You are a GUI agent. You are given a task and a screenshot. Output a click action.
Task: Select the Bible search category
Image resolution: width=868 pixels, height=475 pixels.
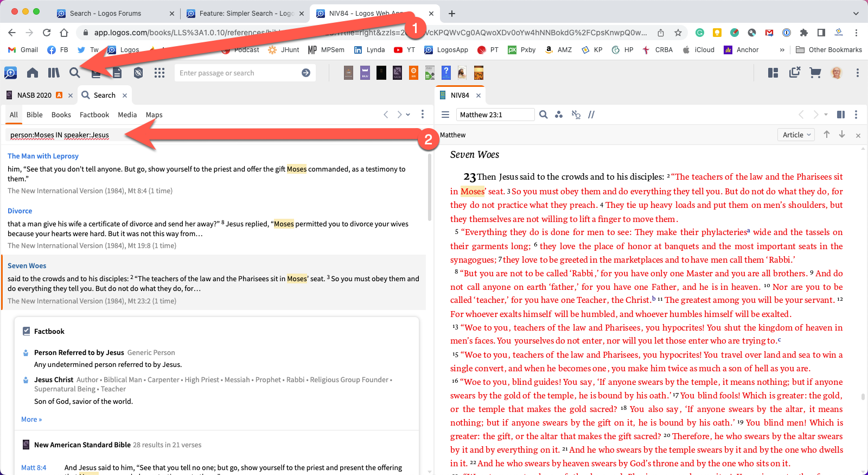coord(34,115)
